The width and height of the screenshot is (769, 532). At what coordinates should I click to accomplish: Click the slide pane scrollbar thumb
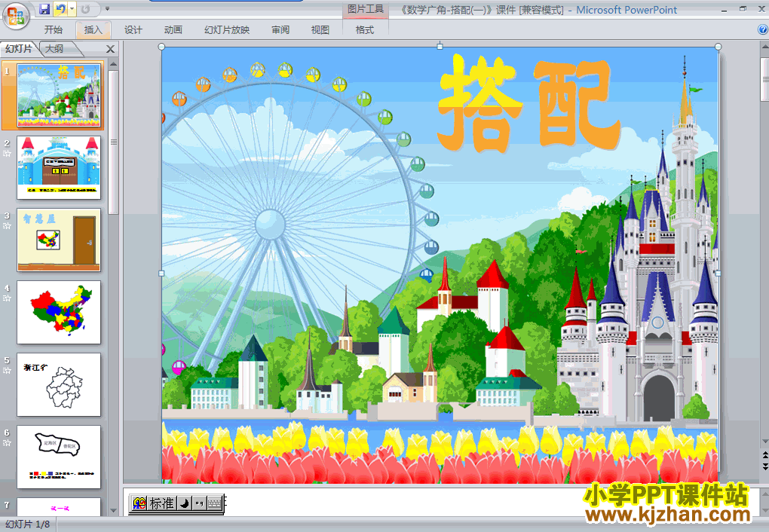point(113,142)
